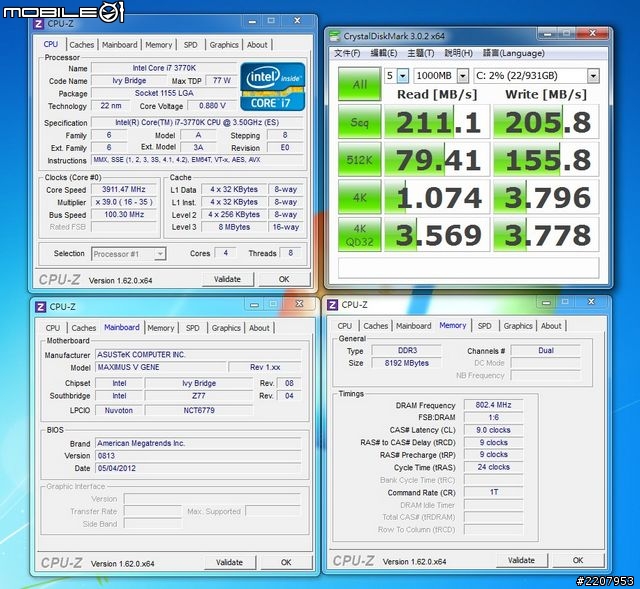Open the 編輯(E) menu in CrystalDiskMark

384,53
